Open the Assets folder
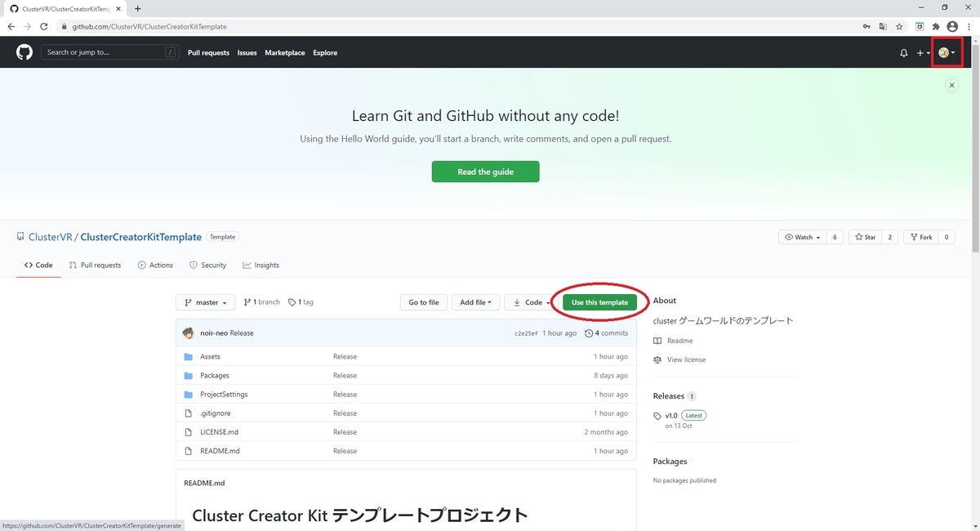The width and height of the screenshot is (980, 531). (210, 357)
